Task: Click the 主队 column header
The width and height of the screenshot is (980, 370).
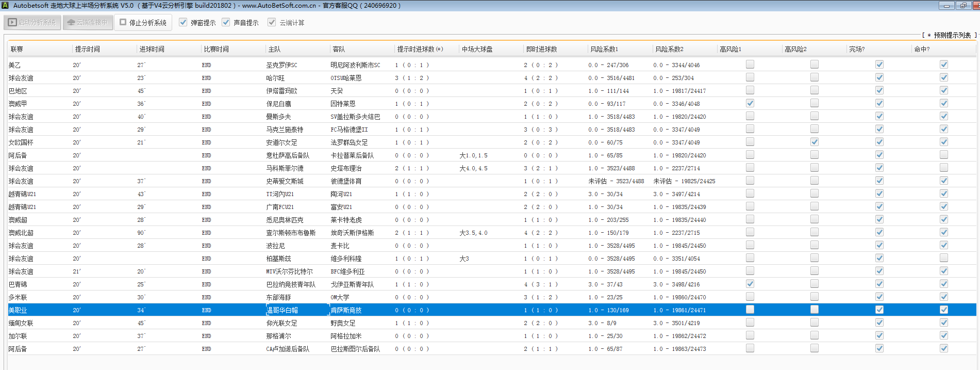Action: pyautogui.click(x=274, y=49)
